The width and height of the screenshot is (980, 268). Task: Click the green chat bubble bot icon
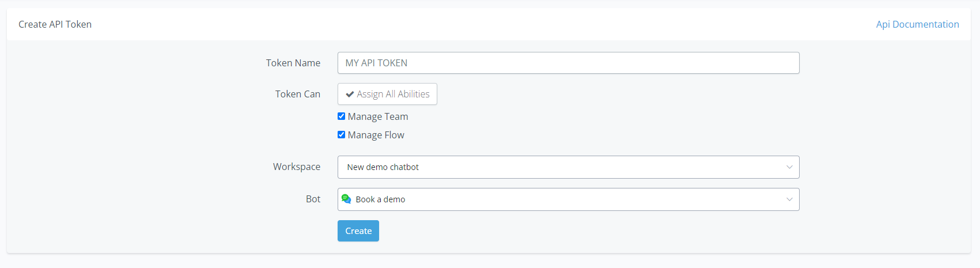346,199
